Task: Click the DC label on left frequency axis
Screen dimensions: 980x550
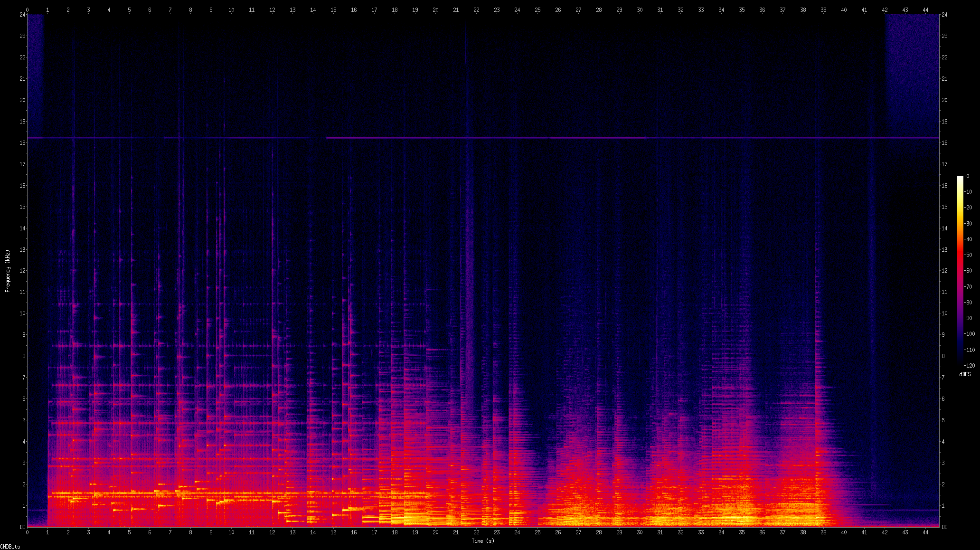Action: coord(22,527)
